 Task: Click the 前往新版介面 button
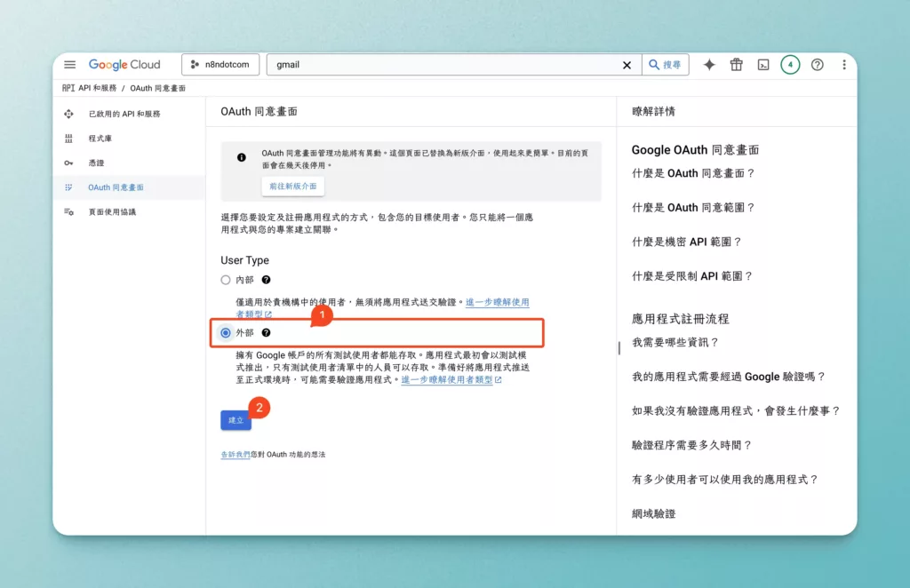[x=293, y=187]
